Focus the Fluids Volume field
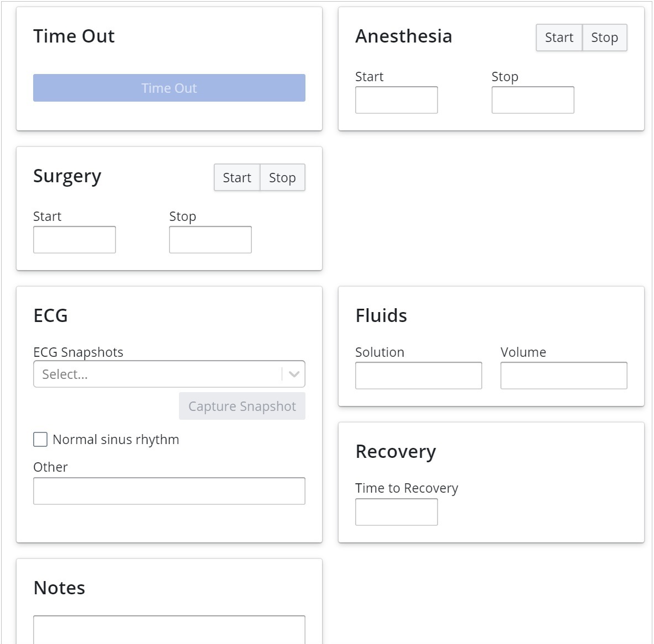The width and height of the screenshot is (654, 644). coord(563,376)
